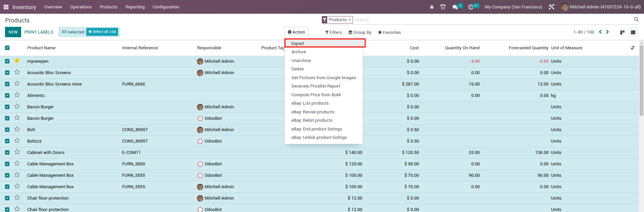Open the Operations menu
This screenshot has width=644, height=212.
pos(81,7)
